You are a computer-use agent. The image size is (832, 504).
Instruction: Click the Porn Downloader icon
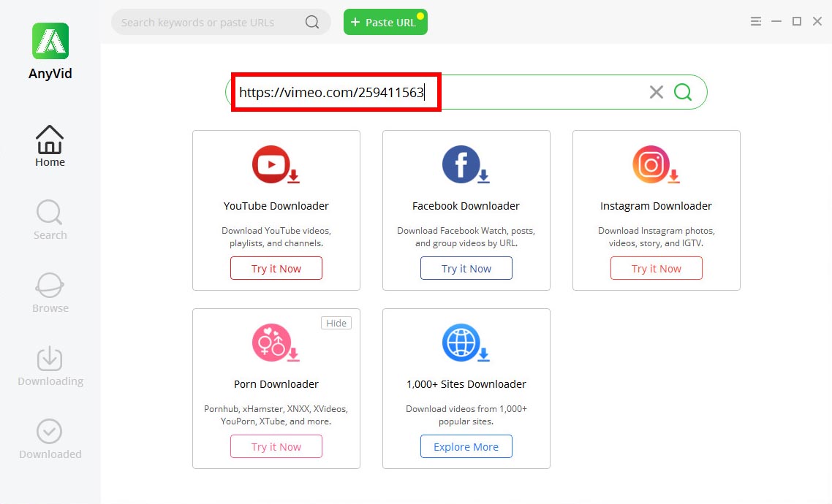276,343
